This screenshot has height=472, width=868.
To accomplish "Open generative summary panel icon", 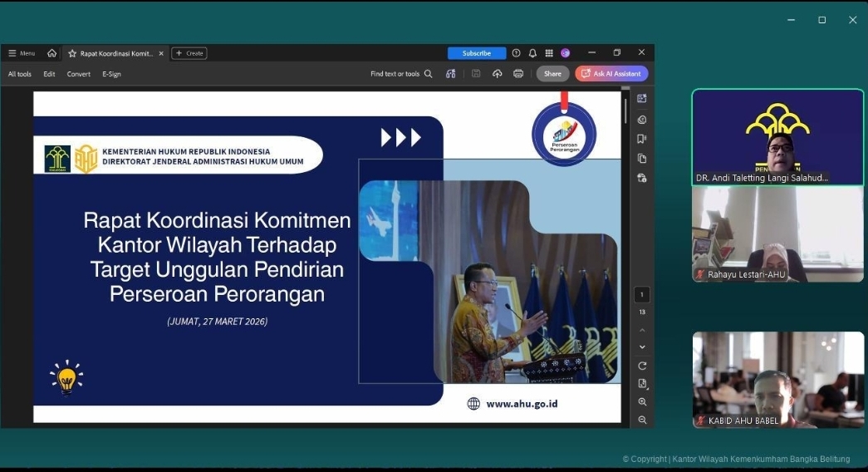I will (642, 99).
